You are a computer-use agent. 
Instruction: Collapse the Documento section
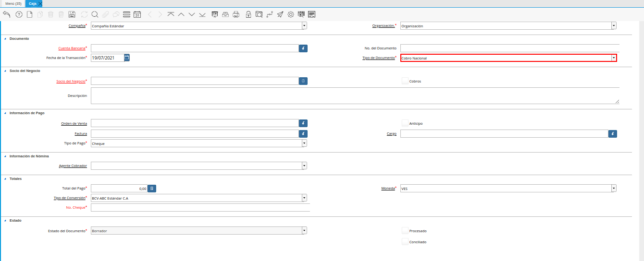pos(5,38)
